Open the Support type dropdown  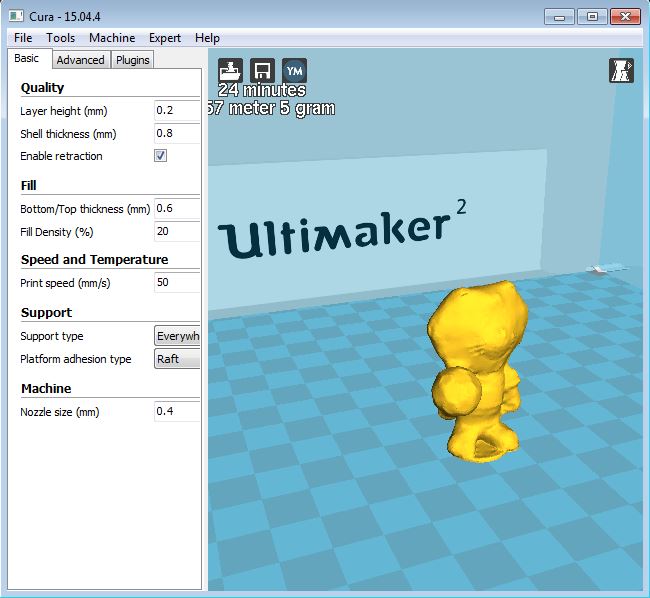[x=177, y=336]
